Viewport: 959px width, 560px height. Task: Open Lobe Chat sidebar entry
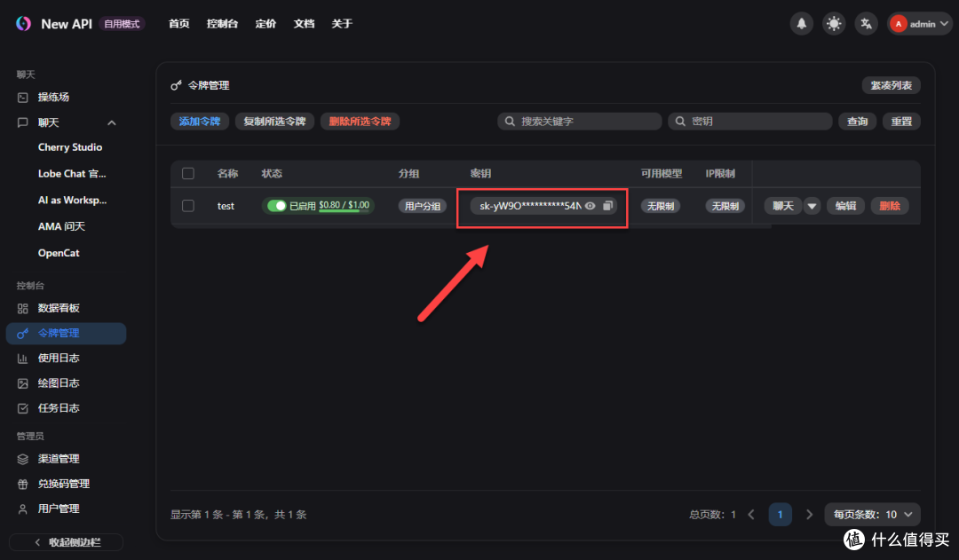click(x=72, y=174)
